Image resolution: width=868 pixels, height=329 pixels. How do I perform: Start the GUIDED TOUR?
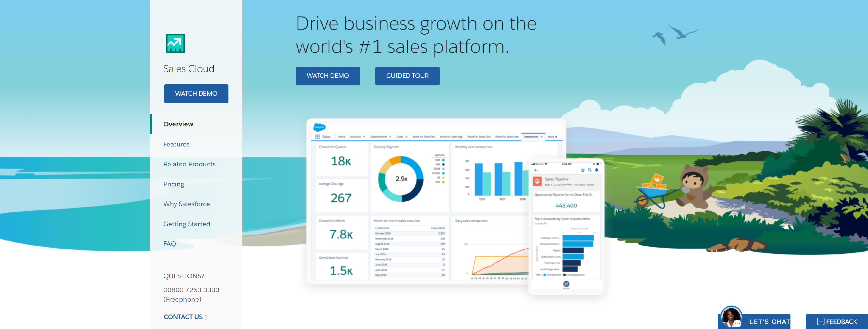click(407, 76)
